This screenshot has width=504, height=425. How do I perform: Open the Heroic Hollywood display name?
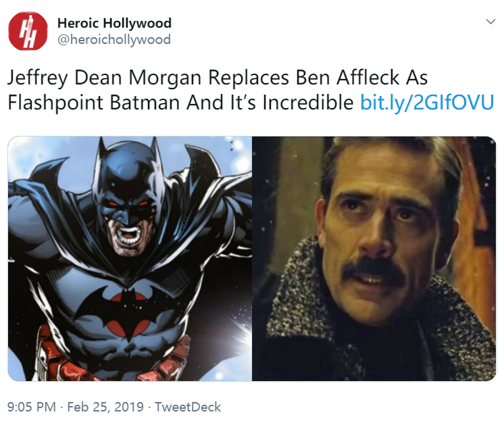pyautogui.click(x=114, y=23)
